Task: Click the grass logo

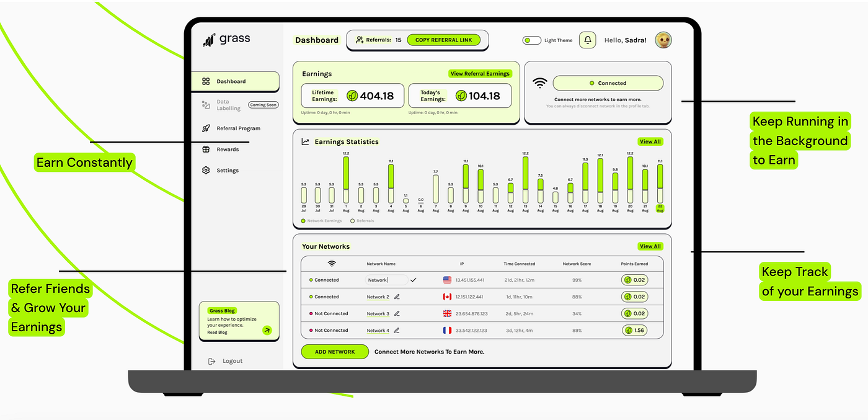Action: pyautogui.click(x=226, y=39)
